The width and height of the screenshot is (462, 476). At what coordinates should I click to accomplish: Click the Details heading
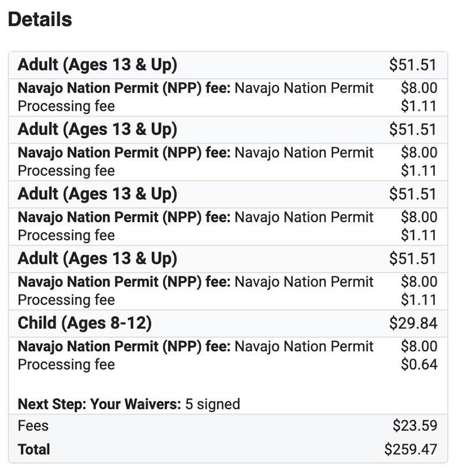pos(40,20)
